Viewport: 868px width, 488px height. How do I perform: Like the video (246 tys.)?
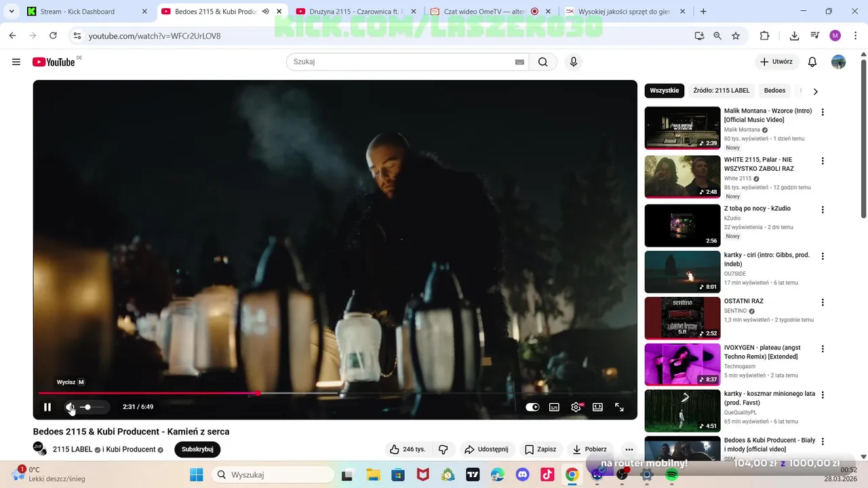point(407,449)
